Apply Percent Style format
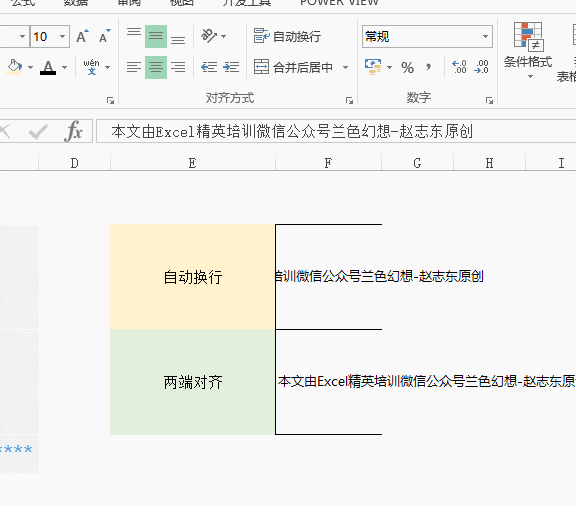The image size is (576, 506). [x=407, y=67]
